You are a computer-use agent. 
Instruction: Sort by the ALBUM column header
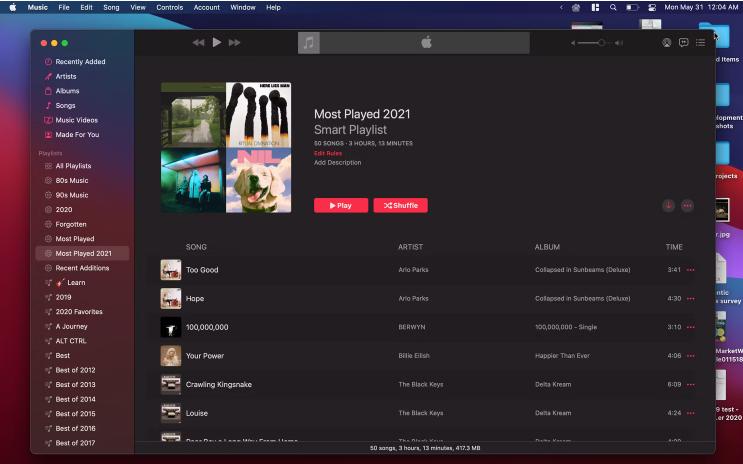click(547, 247)
